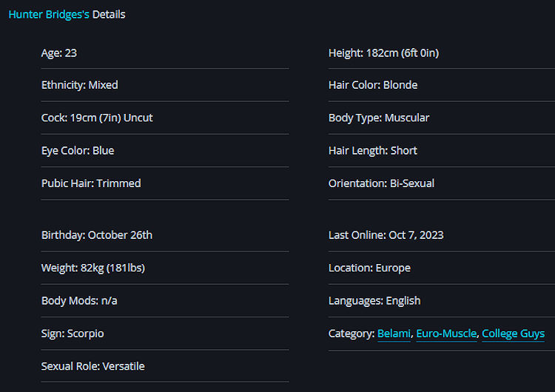Click the Birthday: October 26th entry
Image resolution: width=555 pixels, height=392 pixels.
[97, 235]
